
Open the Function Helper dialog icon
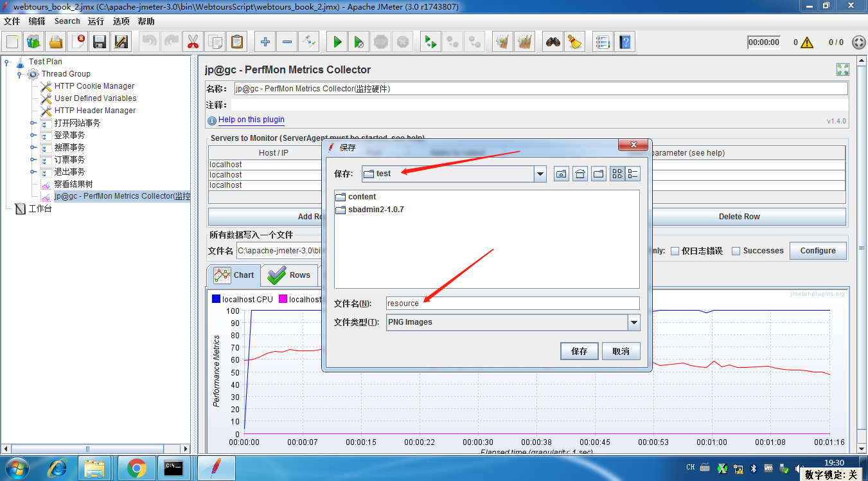[603, 42]
